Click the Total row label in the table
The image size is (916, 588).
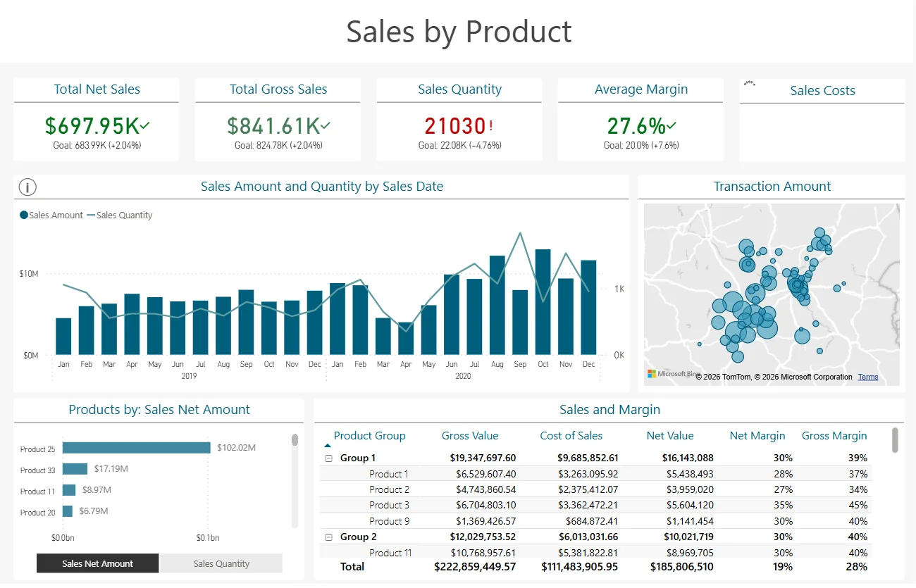352,566
